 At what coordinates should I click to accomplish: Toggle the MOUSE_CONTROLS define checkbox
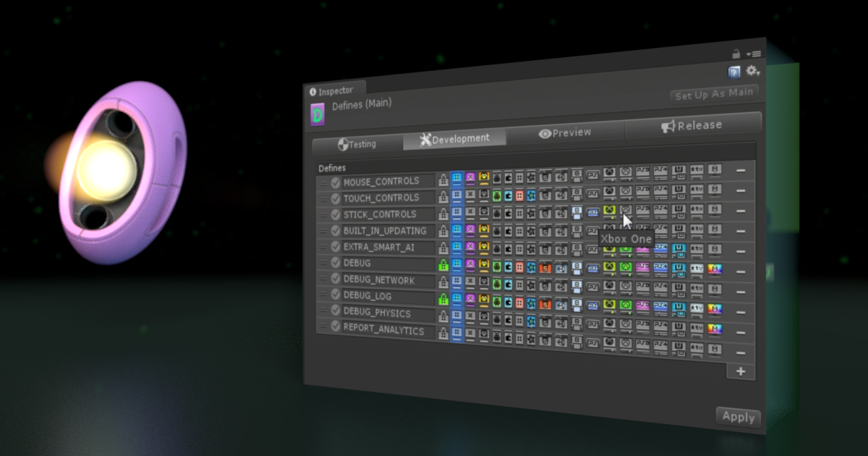coord(335,182)
